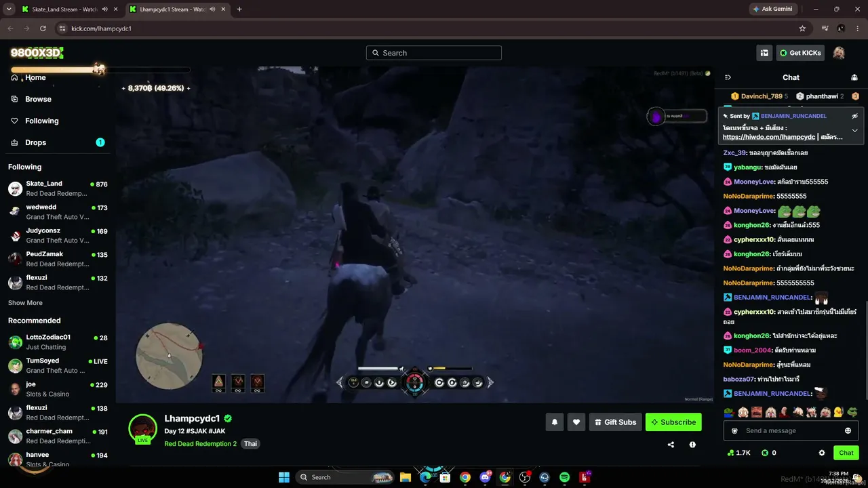
Task: Click the Get KICKs button
Action: click(x=800, y=53)
